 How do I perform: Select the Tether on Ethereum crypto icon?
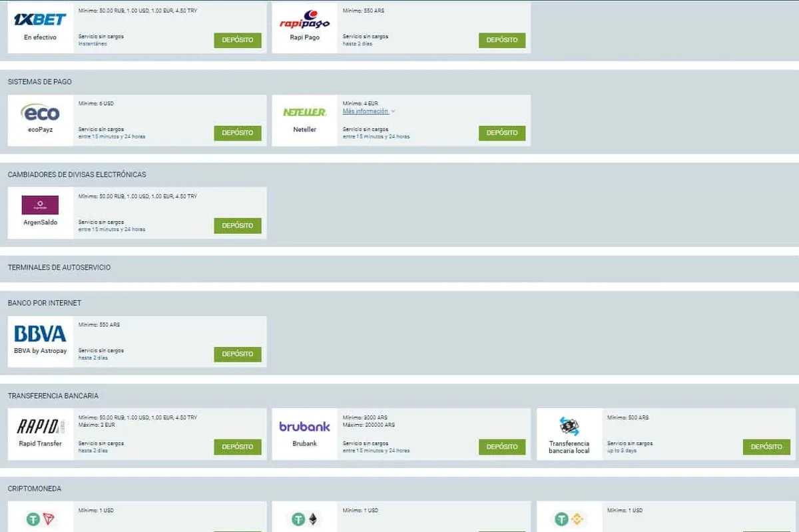point(305,519)
